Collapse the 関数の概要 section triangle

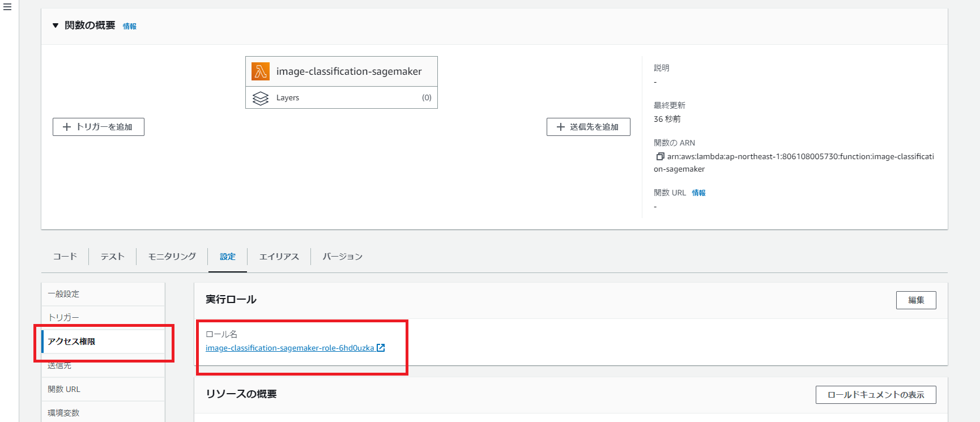tap(56, 25)
